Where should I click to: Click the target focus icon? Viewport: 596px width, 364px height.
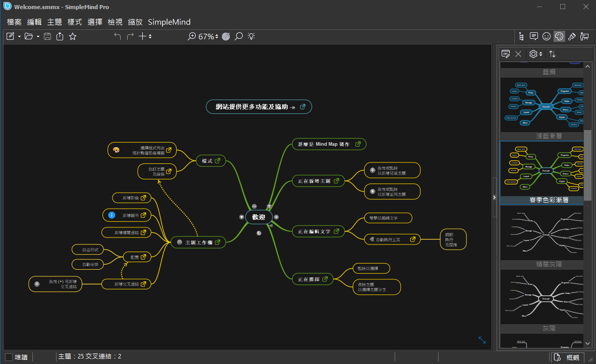(226, 36)
